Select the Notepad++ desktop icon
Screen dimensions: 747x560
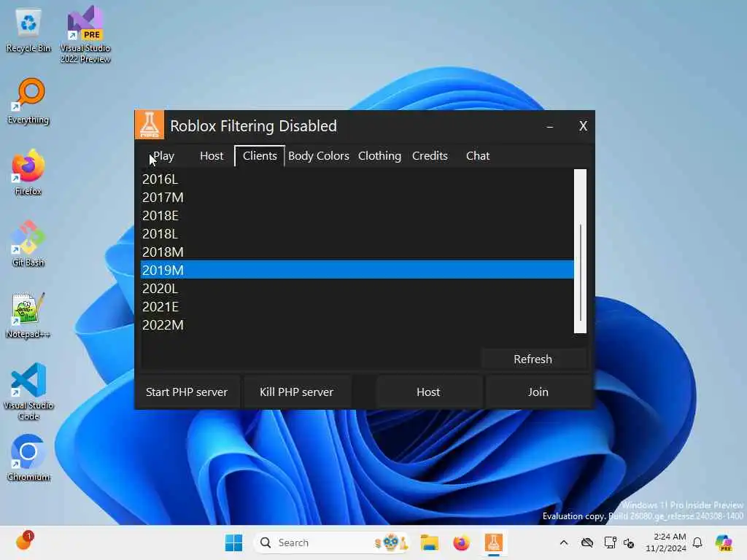(x=28, y=315)
